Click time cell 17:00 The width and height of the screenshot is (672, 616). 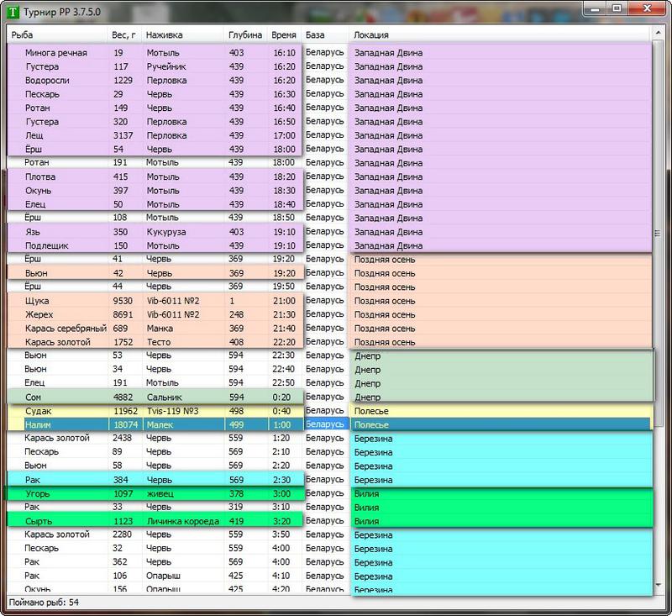(285, 135)
